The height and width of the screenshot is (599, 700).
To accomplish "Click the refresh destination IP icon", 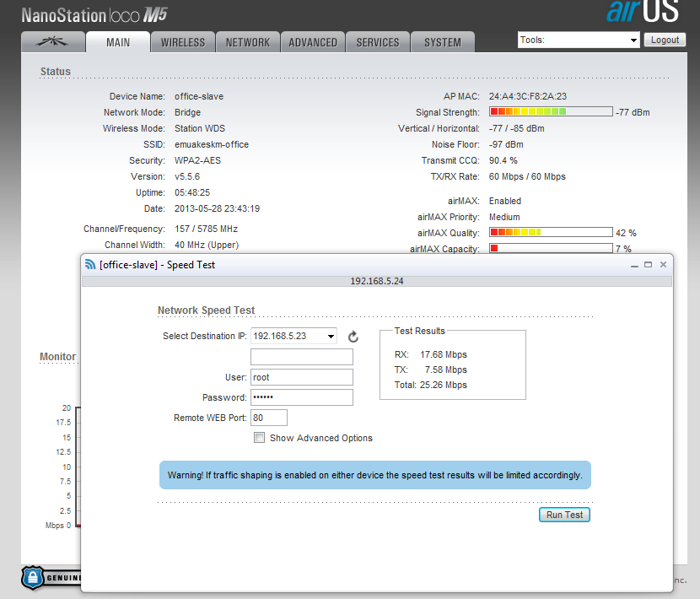I will click(x=353, y=337).
